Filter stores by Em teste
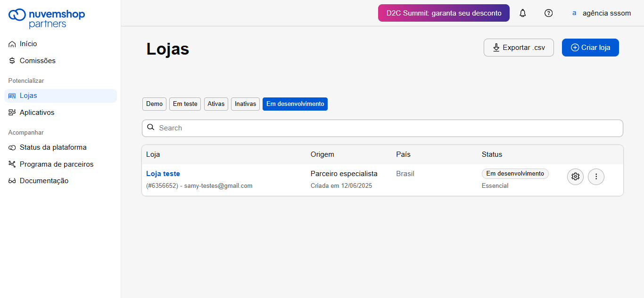 tap(185, 104)
